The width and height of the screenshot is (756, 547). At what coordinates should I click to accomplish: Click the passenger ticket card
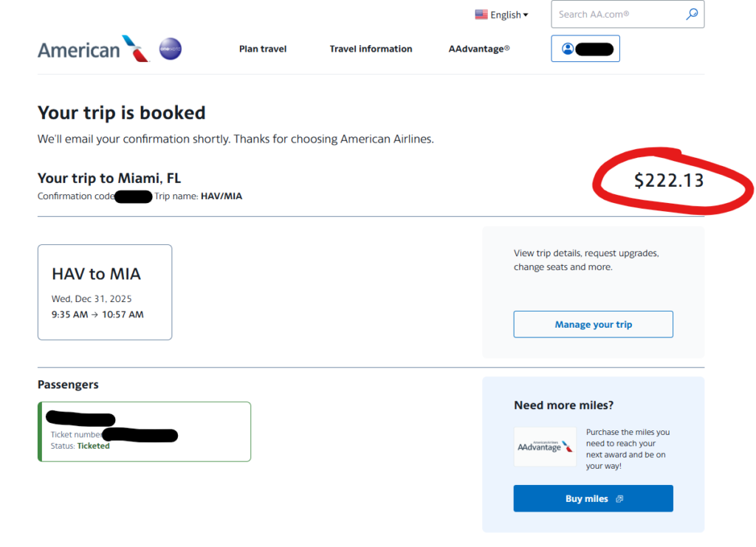pos(145,432)
